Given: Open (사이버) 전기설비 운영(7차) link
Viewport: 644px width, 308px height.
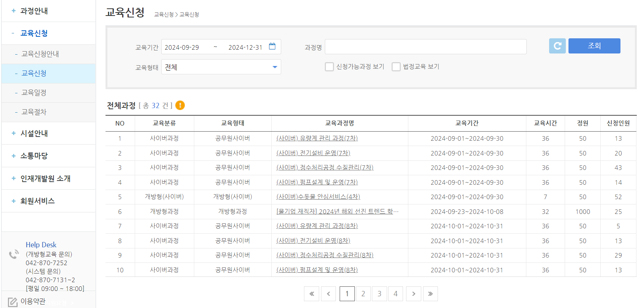Looking at the screenshot, I should 313,153.
